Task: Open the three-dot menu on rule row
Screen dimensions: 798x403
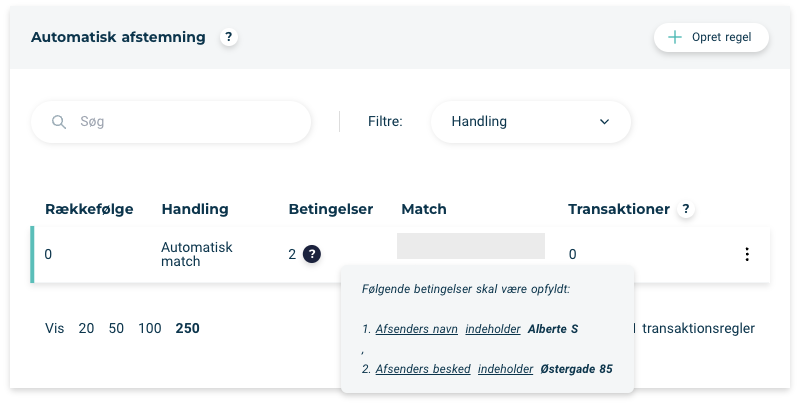Action: click(x=747, y=254)
